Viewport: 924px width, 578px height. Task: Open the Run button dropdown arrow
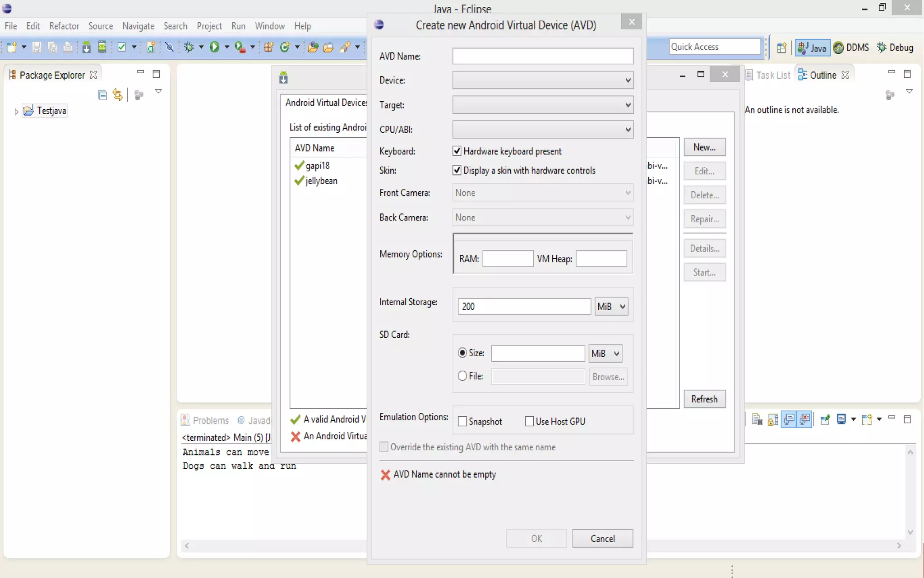point(227,47)
